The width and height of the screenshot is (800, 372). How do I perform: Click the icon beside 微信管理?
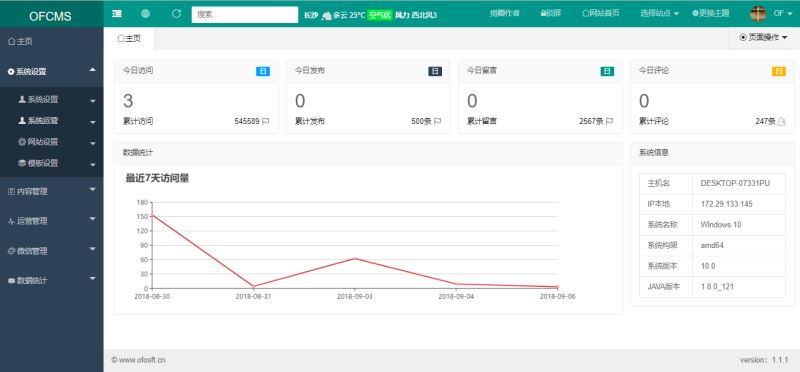point(11,251)
